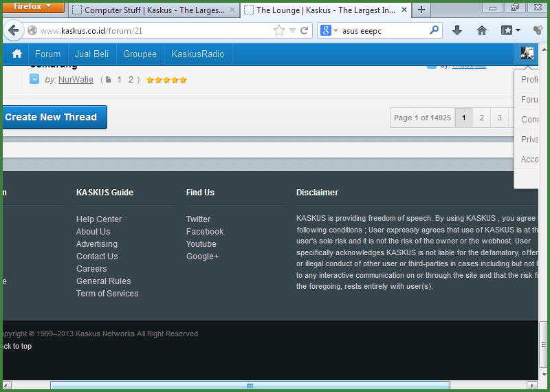Go to pagination page 3
The width and height of the screenshot is (550, 392).
pos(500,118)
